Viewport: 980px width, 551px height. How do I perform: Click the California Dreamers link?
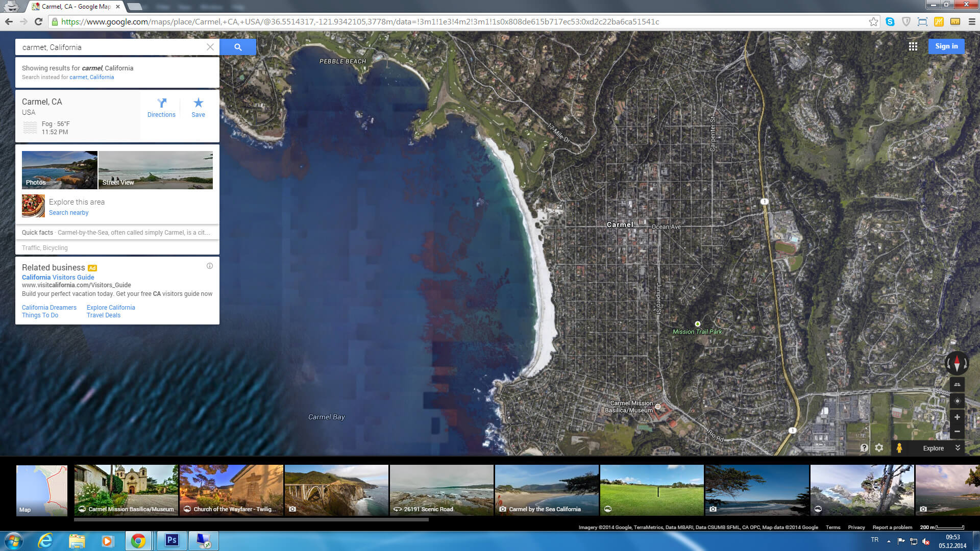pyautogui.click(x=49, y=307)
